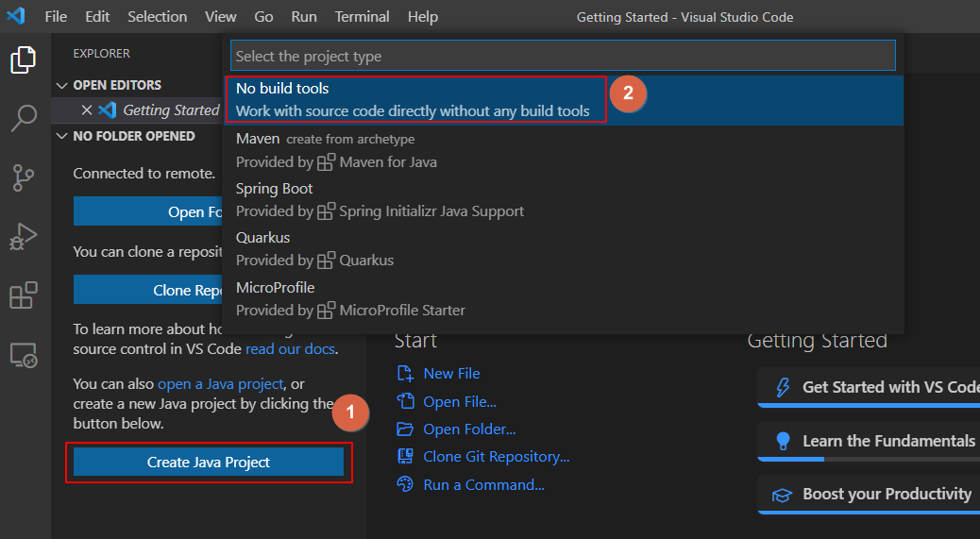Select the Quarkus project type
The image size is (980, 539).
pos(563,248)
